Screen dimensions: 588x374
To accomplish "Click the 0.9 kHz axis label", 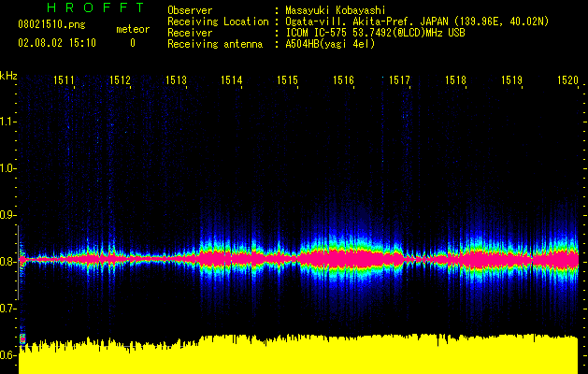I will coord(7,215).
